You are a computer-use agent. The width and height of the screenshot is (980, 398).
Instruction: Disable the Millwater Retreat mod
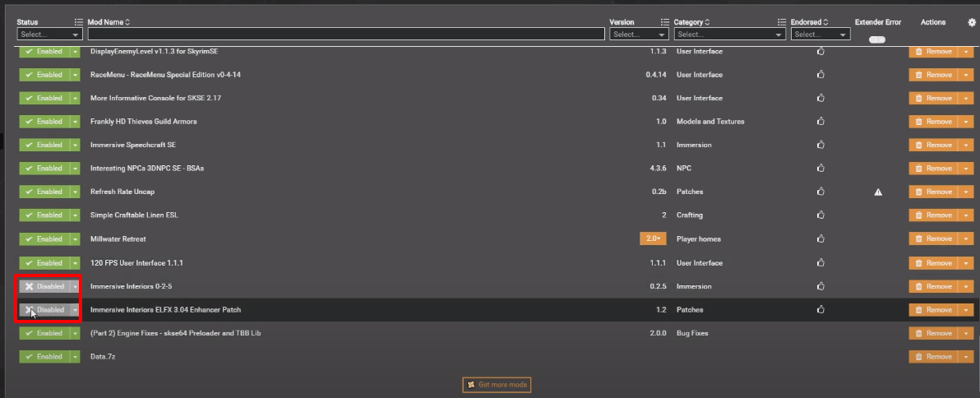(x=44, y=238)
